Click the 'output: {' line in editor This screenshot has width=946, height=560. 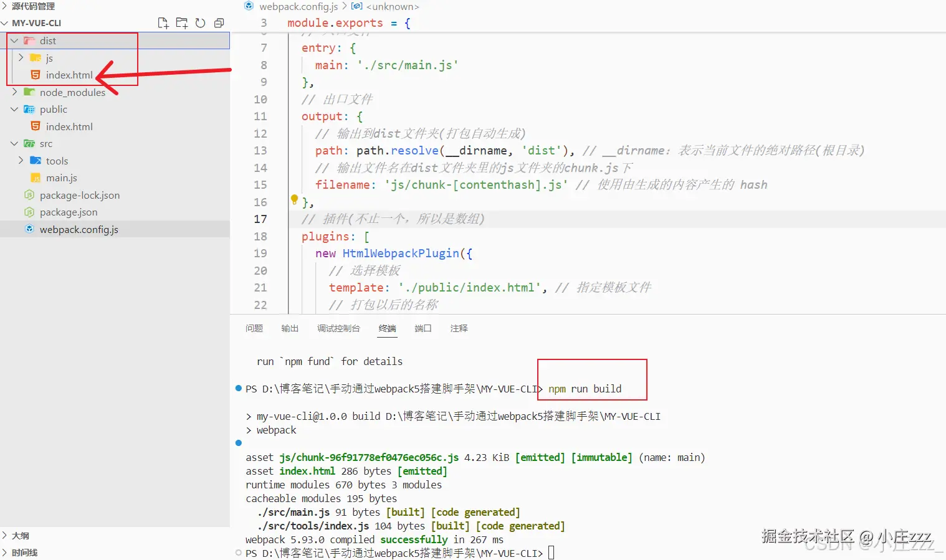(x=332, y=116)
